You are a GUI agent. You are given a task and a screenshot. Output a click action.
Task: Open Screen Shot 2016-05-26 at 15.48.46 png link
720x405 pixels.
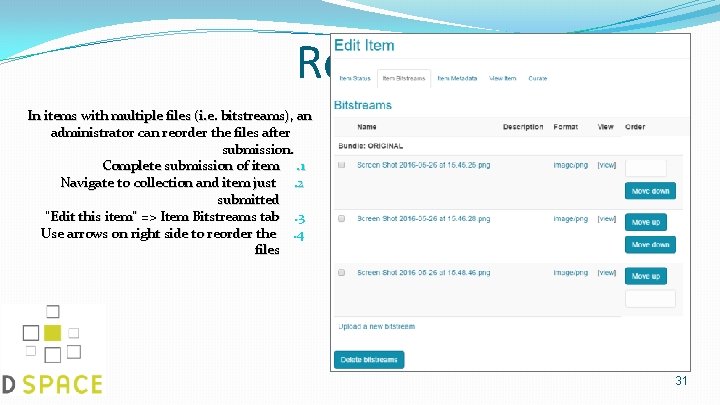point(423,272)
